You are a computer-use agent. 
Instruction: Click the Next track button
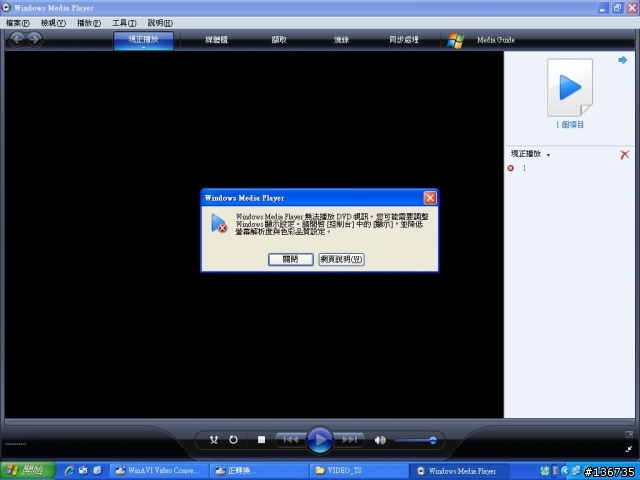coord(349,440)
